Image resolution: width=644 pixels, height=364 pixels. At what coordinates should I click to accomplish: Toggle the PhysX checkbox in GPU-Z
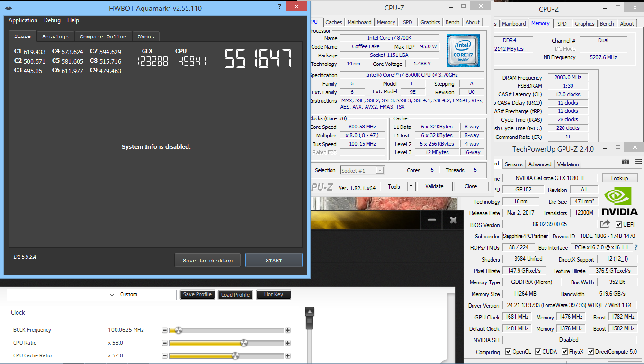point(564,352)
